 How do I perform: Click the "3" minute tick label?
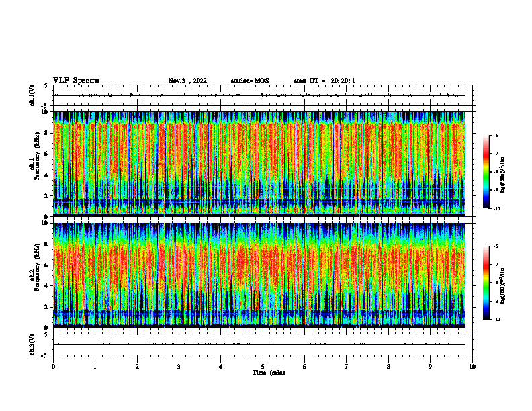179,367
